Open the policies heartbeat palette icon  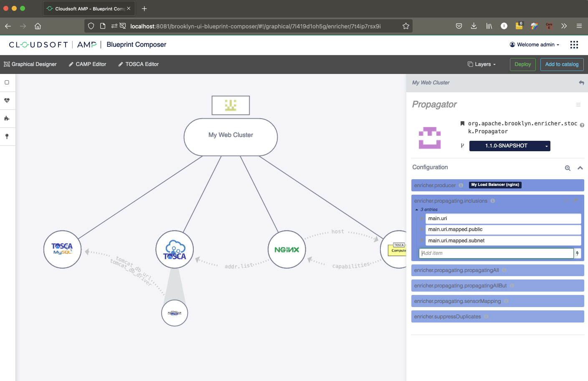point(7,100)
